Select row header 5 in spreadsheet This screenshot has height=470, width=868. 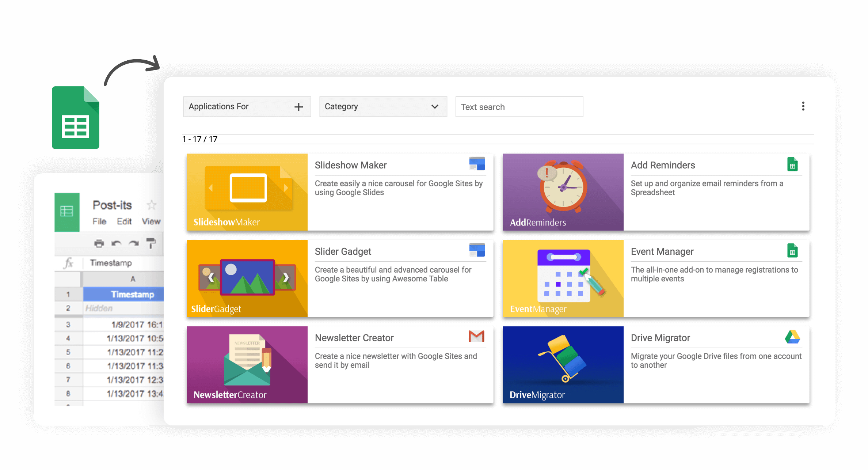point(68,352)
